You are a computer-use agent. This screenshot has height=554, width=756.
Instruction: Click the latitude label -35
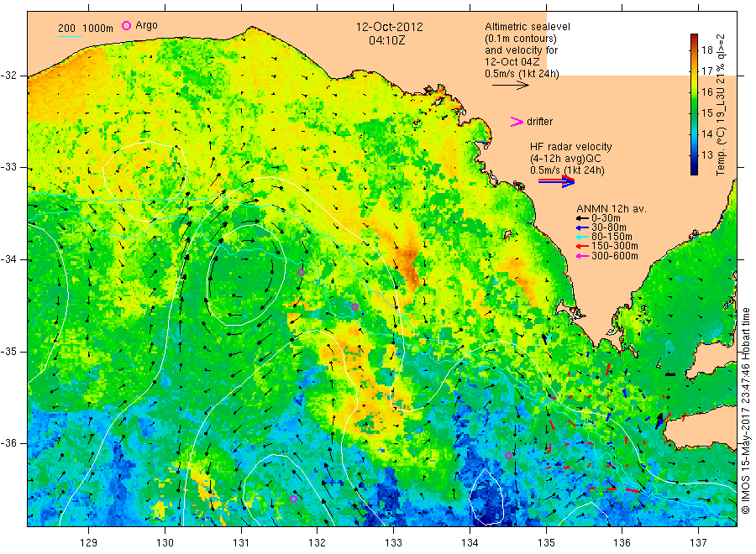pos(8,351)
